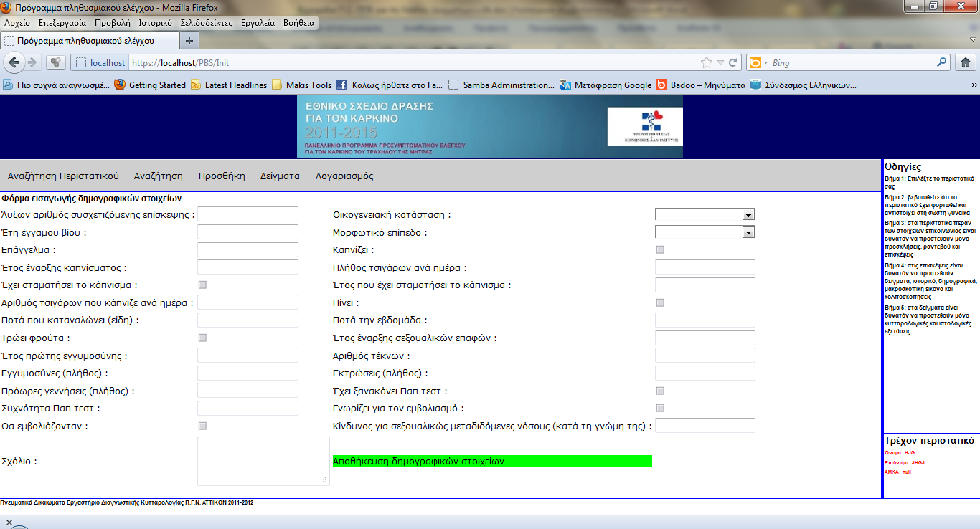
Task: Click the bookmark star in address bar
Action: coord(707,62)
